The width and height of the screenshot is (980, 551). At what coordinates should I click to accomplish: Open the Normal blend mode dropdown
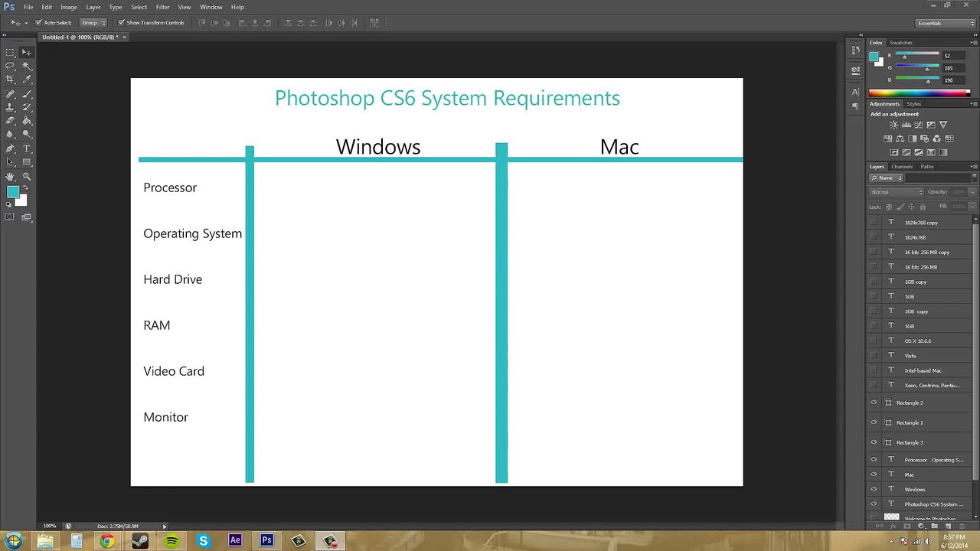click(897, 192)
